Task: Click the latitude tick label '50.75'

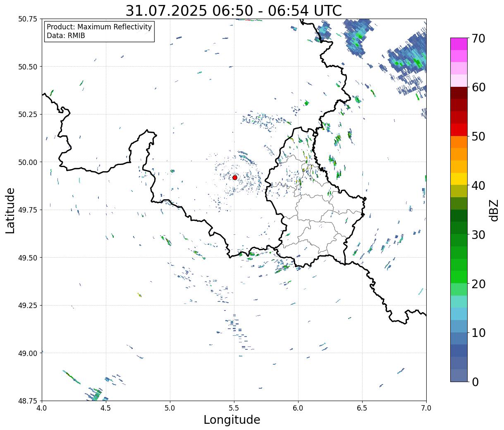Action: [27, 19]
